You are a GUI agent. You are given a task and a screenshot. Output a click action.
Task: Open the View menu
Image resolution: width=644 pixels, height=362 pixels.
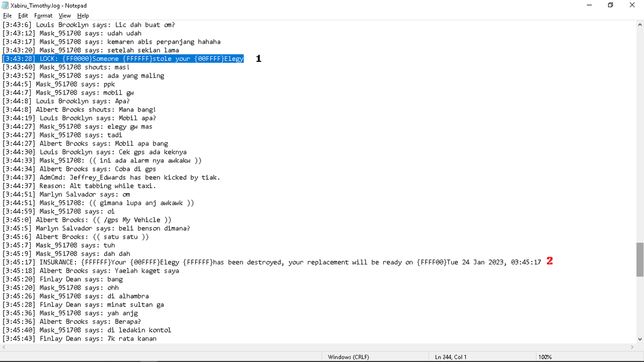click(65, 16)
